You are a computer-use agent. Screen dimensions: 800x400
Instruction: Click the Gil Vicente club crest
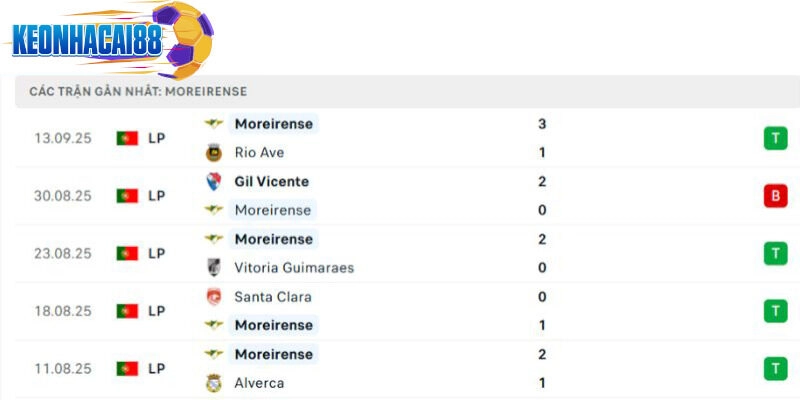point(213,182)
